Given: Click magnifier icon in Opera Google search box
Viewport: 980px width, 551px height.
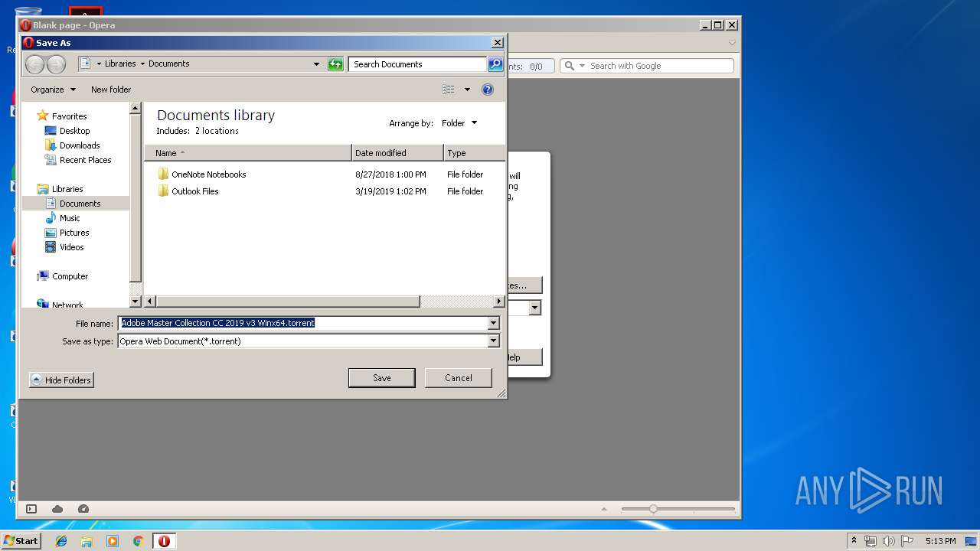Looking at the screenshot, I should coord(569,66).
